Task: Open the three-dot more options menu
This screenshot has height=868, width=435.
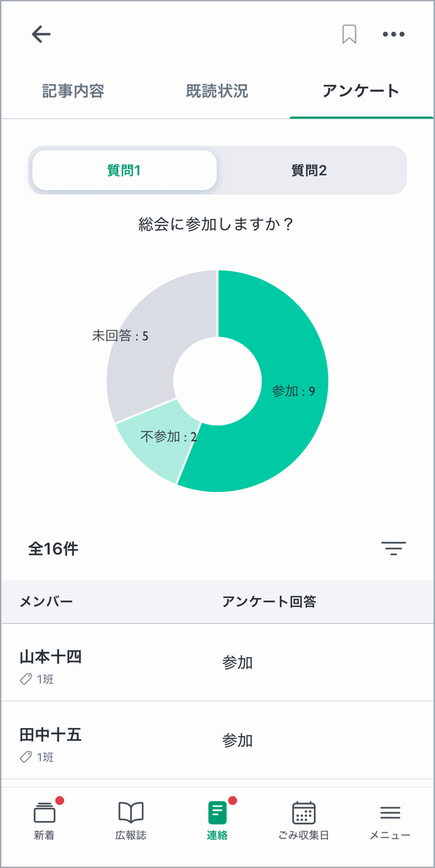Action: tap(394, 34)
